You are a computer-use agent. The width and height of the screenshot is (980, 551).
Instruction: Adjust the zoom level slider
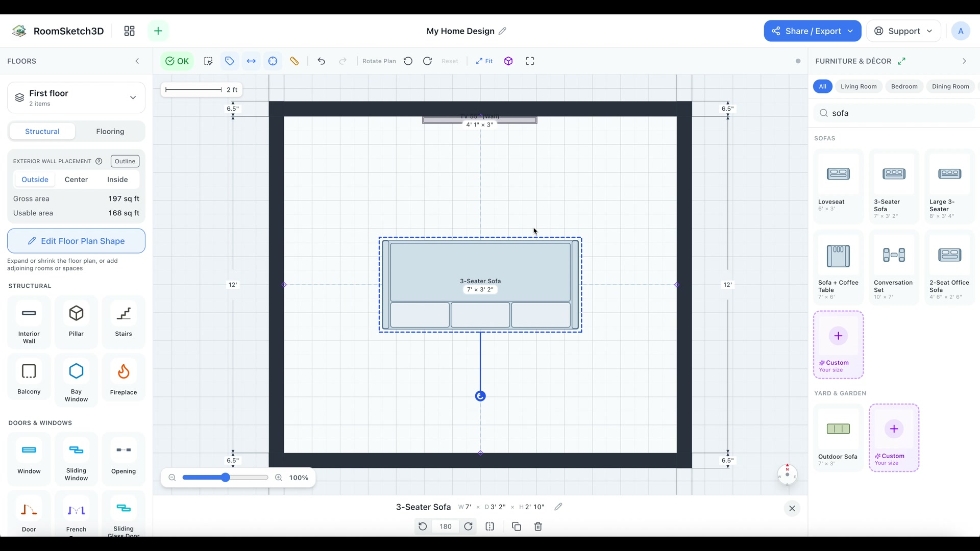point(225,478)
